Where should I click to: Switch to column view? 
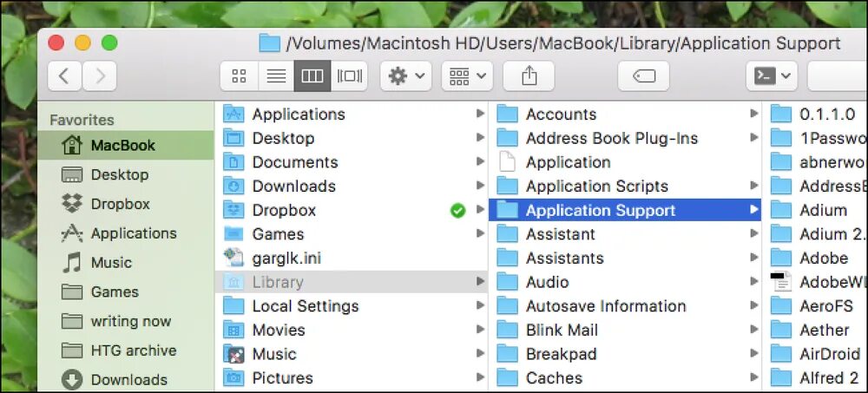click(x=312, y=75)
